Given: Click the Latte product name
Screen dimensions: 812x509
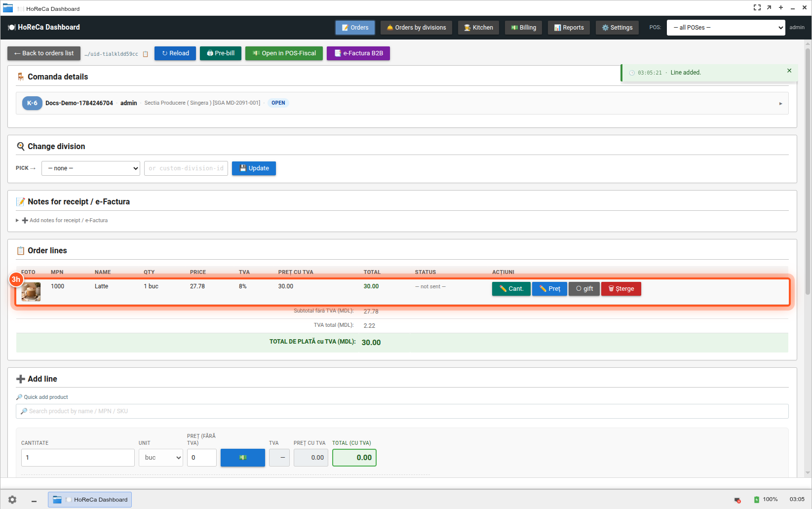Looking at the screenshot, I should [x=101, y=286].
